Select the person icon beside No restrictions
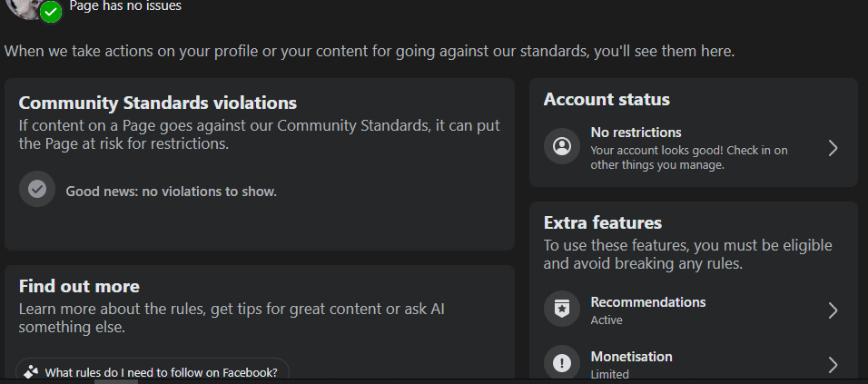This screenshot has width=868, height=384. [562, 147]
